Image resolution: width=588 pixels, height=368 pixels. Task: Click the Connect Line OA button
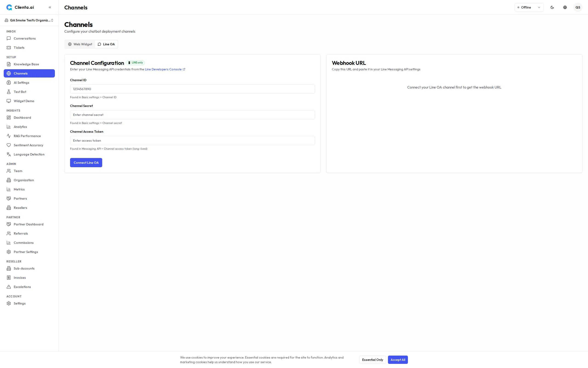click(86, 163)
